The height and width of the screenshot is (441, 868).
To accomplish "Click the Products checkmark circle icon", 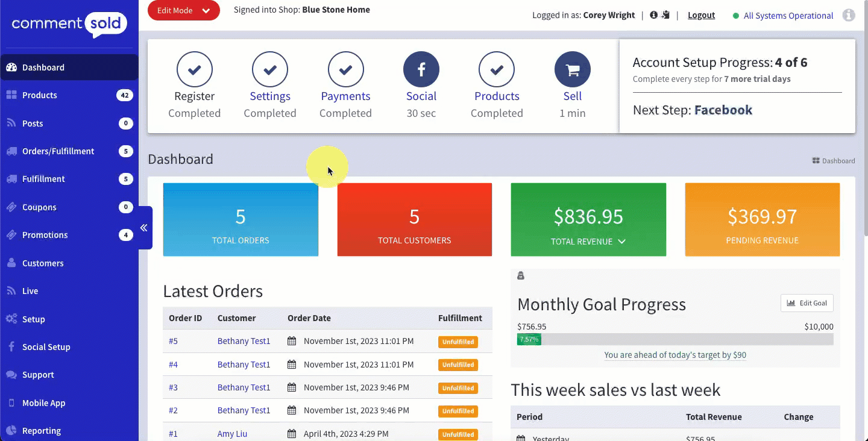I will pos(497,70).
